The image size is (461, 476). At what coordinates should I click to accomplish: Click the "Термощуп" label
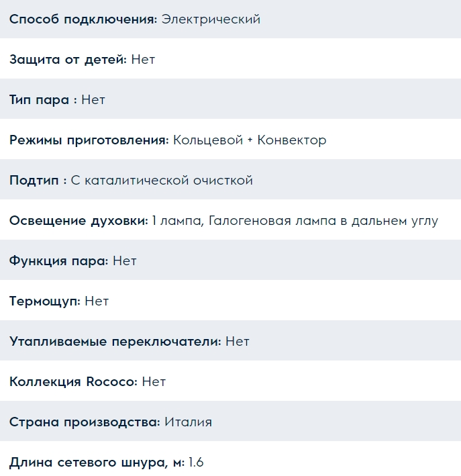point(45,301)
